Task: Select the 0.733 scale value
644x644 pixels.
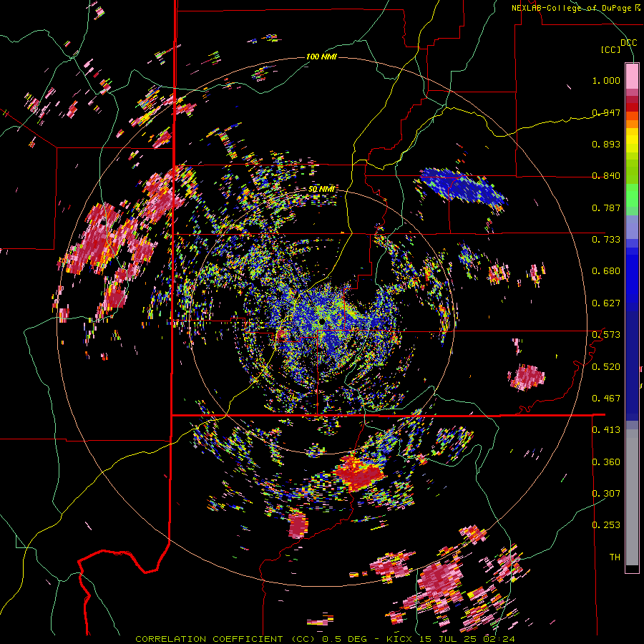Action: pos(606,240)
